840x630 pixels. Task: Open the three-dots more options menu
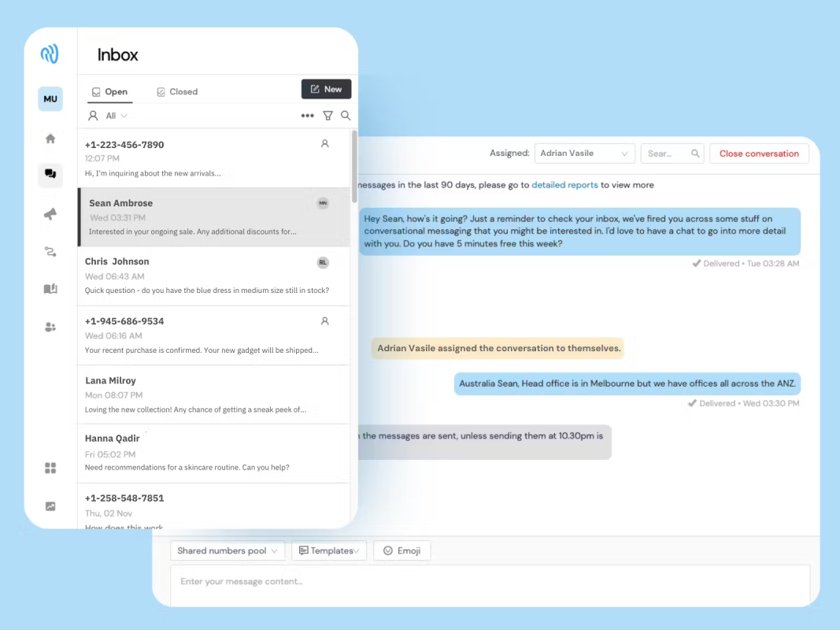308,116
